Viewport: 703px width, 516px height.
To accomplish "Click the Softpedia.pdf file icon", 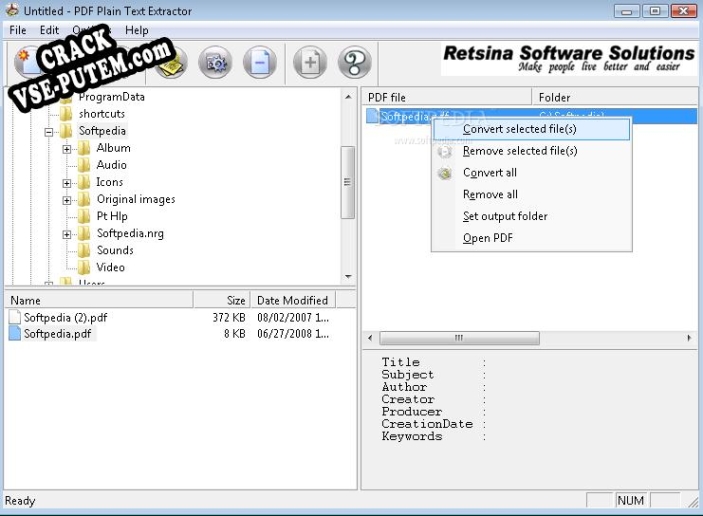I will click(15, 333).
